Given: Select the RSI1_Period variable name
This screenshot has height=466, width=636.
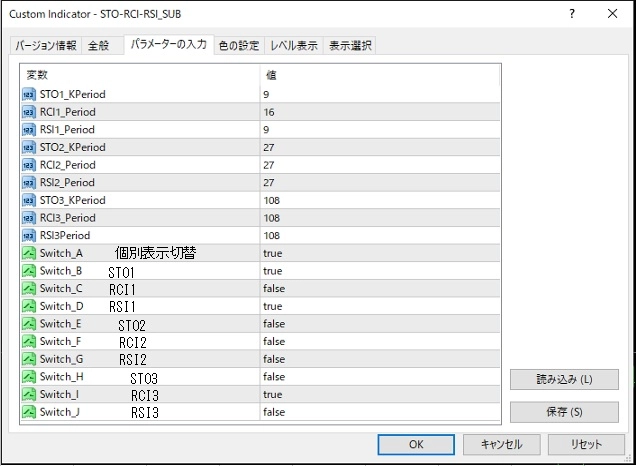Looking at the screenshot, I should tap(67, 130).
